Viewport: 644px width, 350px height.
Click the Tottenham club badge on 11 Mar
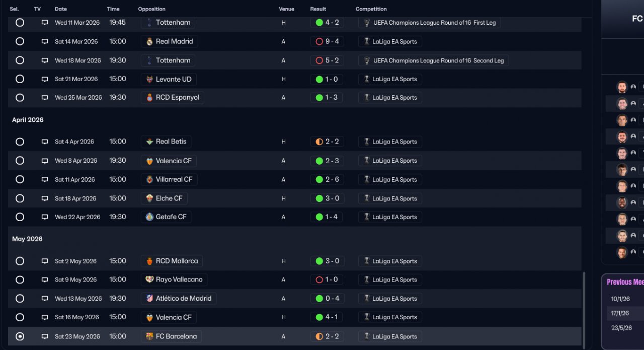(149, 23)
